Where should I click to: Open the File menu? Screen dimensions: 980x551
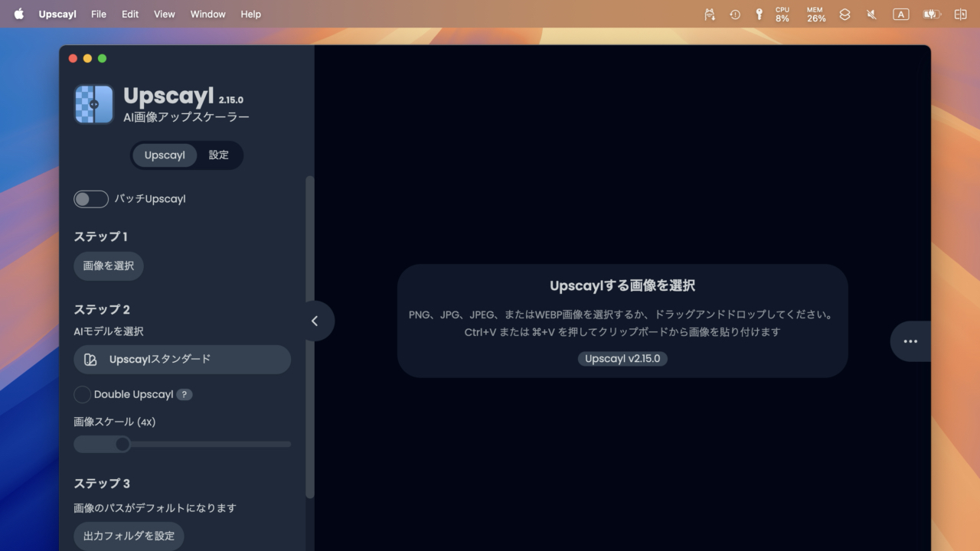[x=99, y=14]
